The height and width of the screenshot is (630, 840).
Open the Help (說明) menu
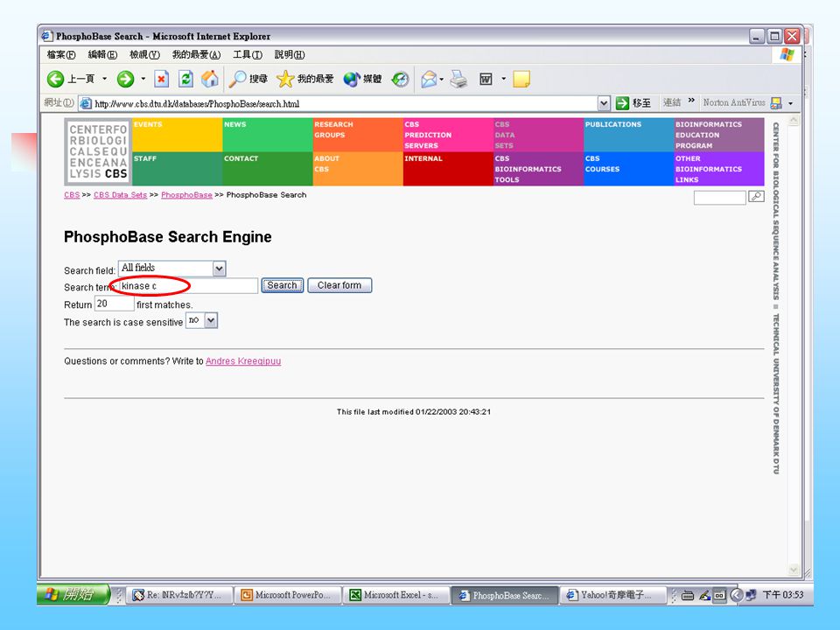pyautogui.click(x=290, y=54)
